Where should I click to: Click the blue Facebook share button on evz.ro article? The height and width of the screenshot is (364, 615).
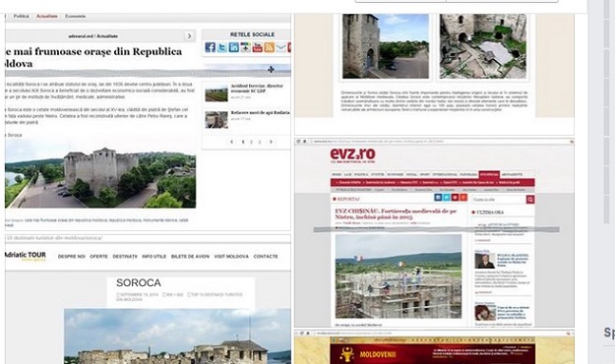point(438,198)
